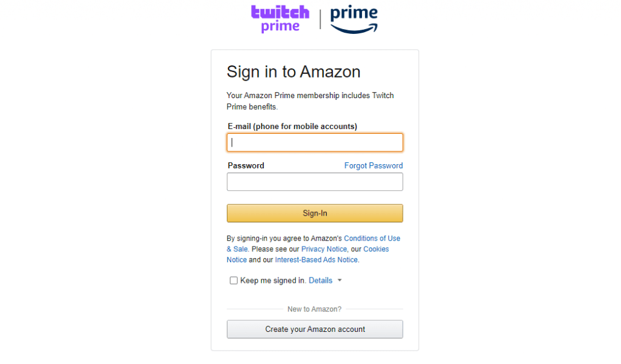This screenshot has width=621, height=364.
Task: Click the Keep me signed in label
Action: pyautogui.click(x=273, y=280)
